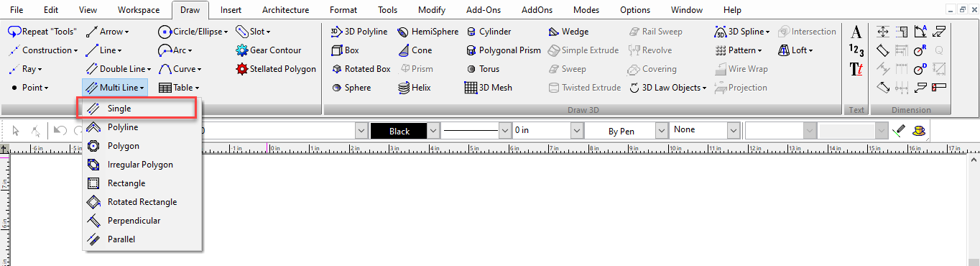Click the undo arrow icon
The image size is (980, 266).
[x=60, y=131]
